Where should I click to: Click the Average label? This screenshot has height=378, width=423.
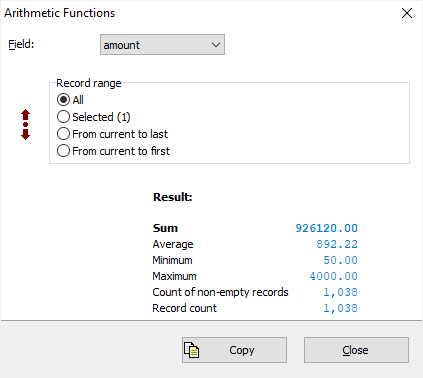click(173, 244)
